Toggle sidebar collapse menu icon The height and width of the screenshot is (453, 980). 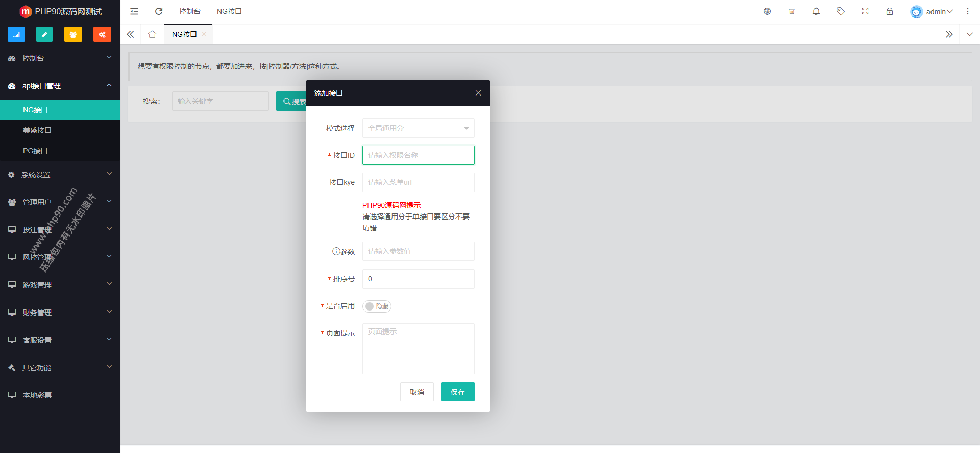134,11
